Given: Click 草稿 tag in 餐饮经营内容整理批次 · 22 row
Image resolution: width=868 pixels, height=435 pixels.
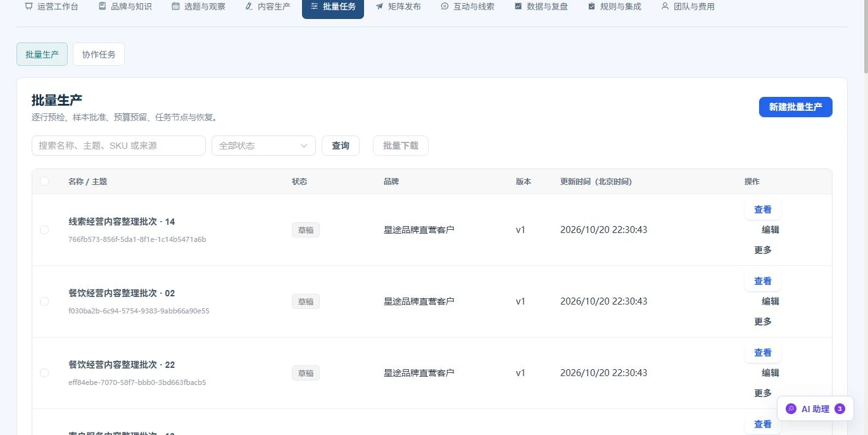Looking at the screenshot, I should tap(306, 373).
